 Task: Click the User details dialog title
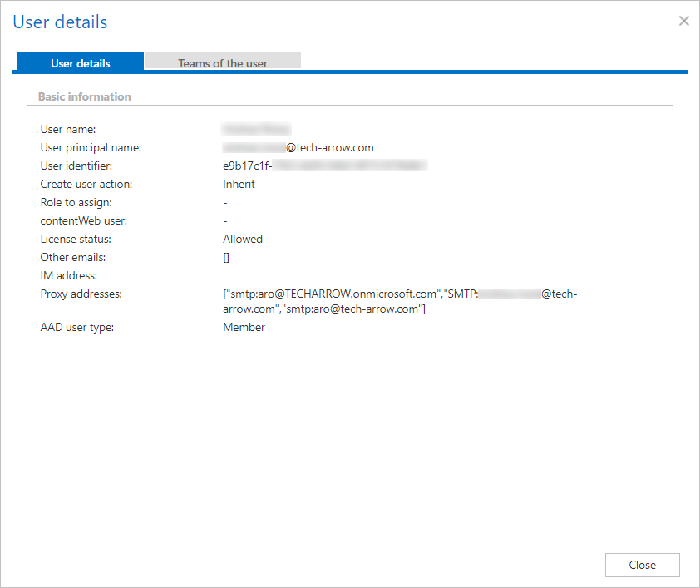60,22
